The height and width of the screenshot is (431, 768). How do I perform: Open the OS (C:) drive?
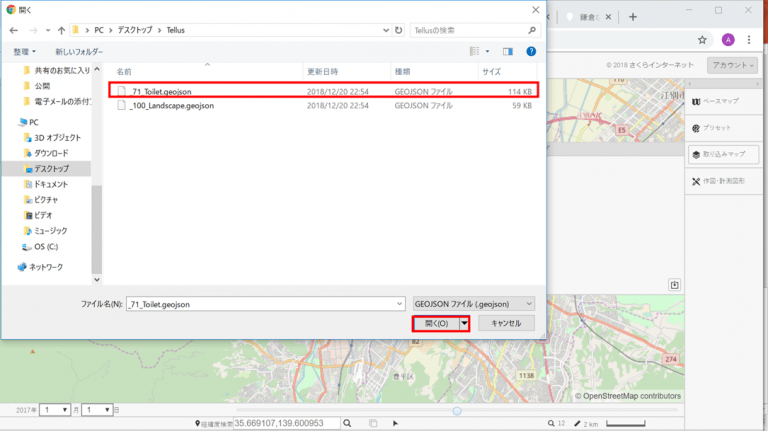(x=40, y=246)
